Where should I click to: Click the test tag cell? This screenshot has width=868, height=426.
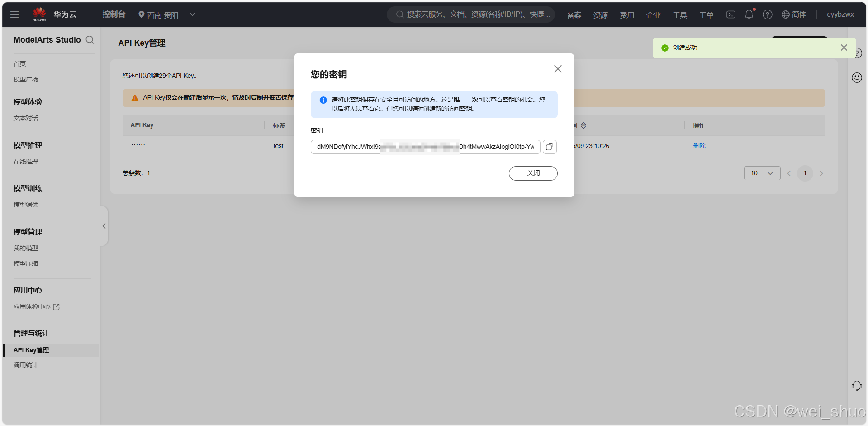pos(278,146)
